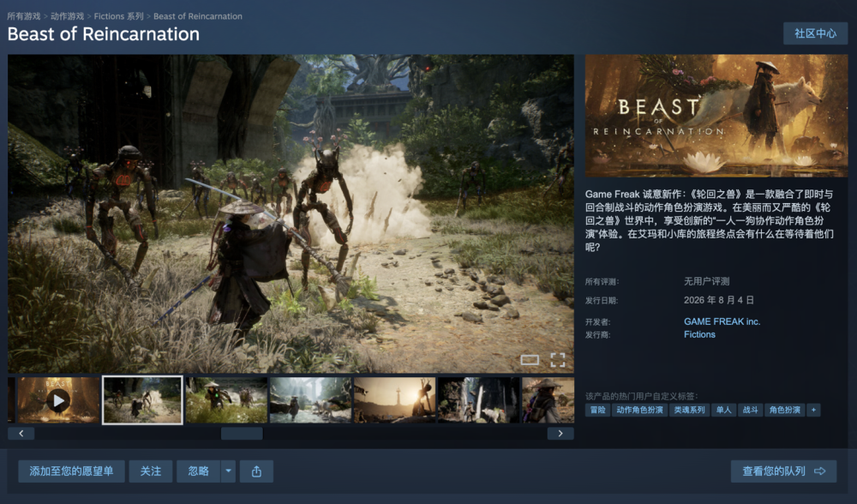Click the thumbnail strip scrollbar handle

242,434
